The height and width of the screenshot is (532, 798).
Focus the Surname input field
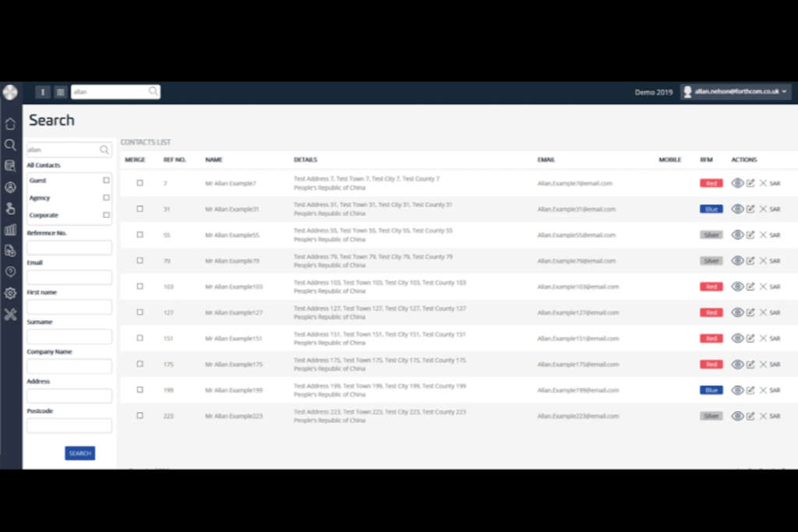coord(69,336)
